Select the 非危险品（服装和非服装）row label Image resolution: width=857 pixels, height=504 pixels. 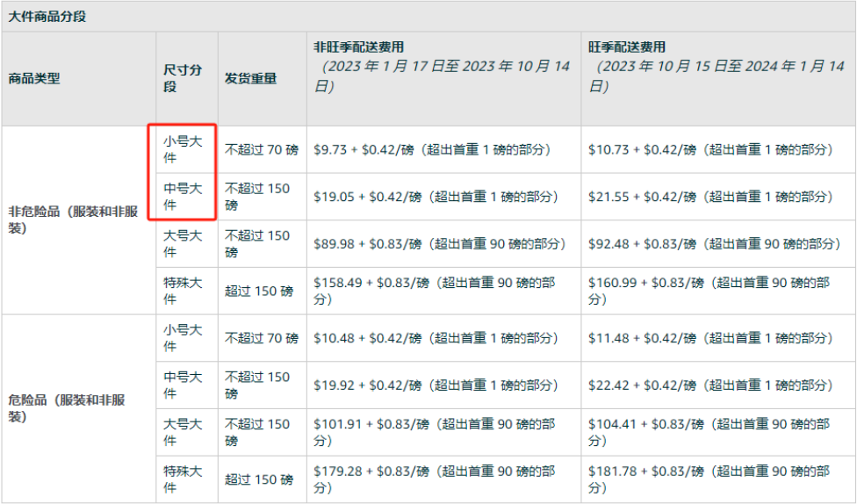click(76, 220)
